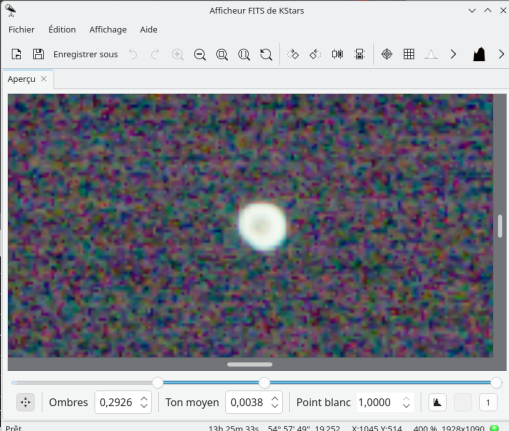Click the Enregistrer sous button
Image resolution: width=509 pixels, height=431 pixels.
[x=85, y=54]
